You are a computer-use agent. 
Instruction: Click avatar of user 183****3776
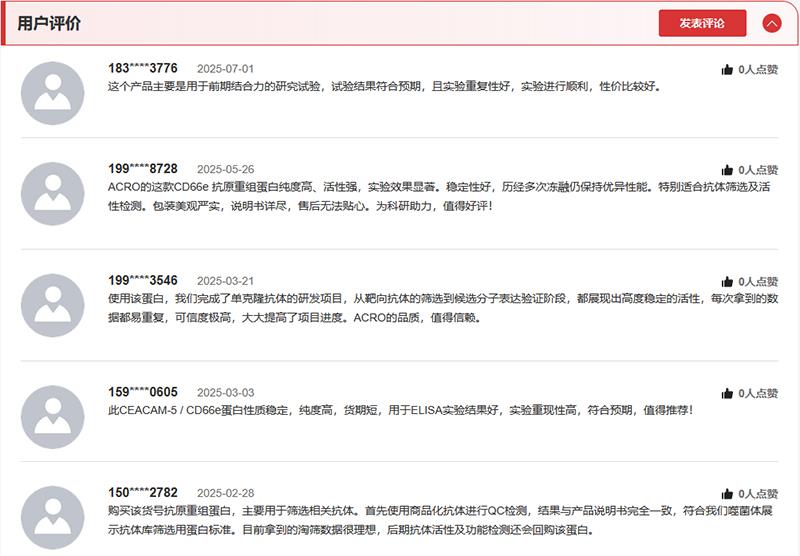[x=52, y=93]
